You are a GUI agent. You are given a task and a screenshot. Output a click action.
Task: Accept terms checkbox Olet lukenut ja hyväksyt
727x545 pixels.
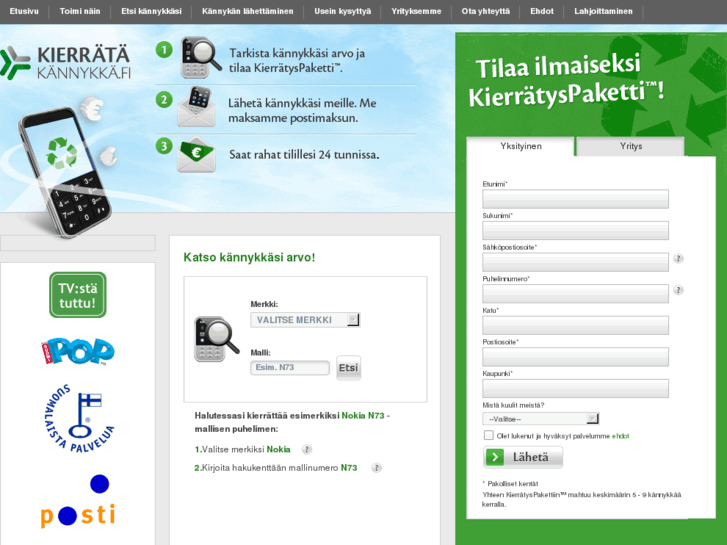(488, 435)
